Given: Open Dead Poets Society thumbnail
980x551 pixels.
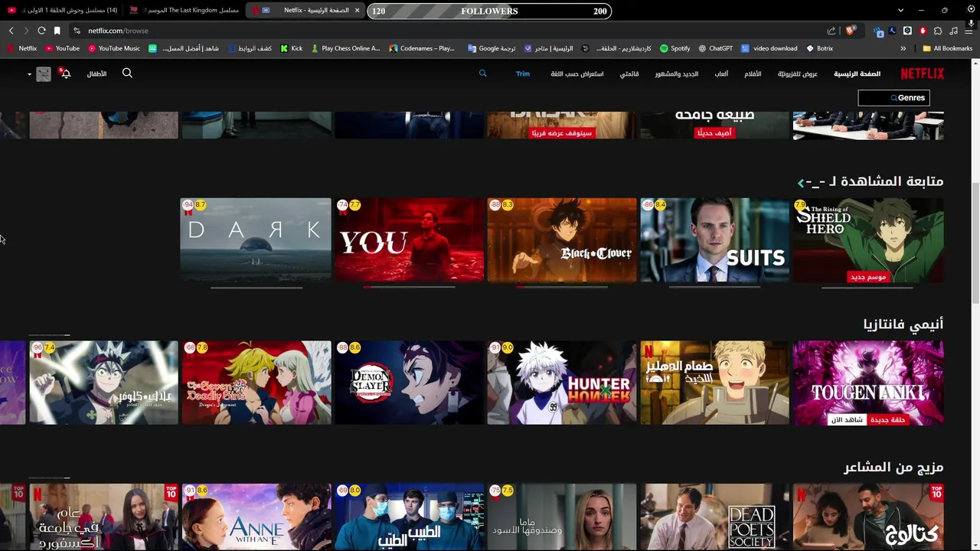Looking at the screenshot, I should pos(714,517).
